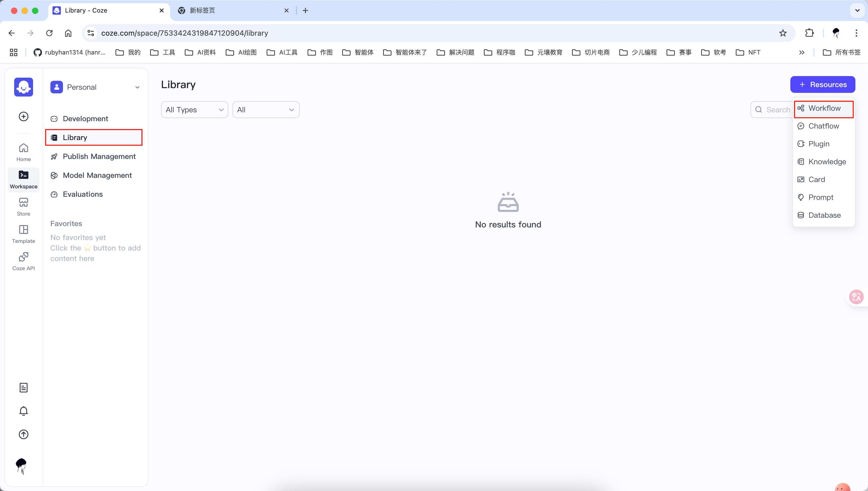Choose Knowledge in the resources menu

[x=827, y=162]
